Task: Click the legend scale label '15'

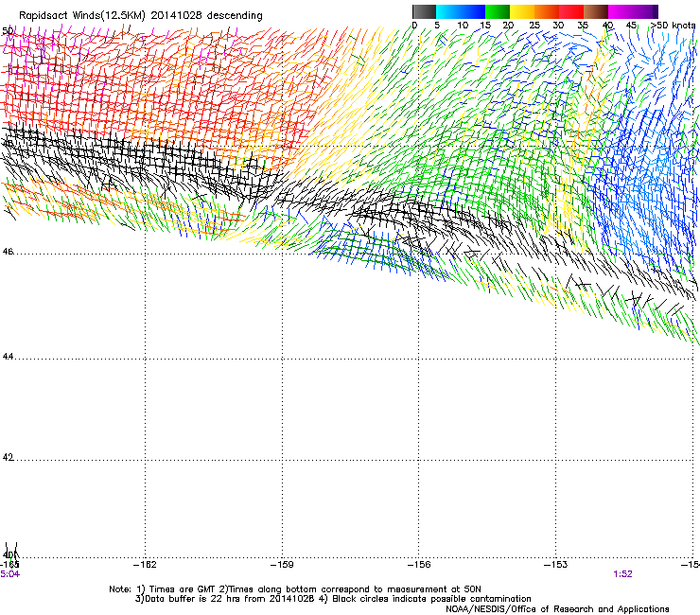Action: [485, 26]
